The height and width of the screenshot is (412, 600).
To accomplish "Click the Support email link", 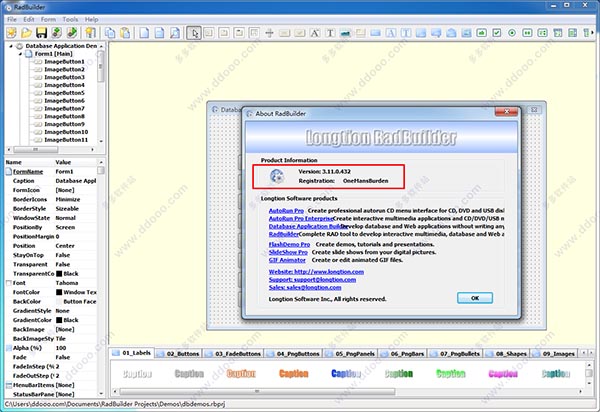I will coord(312,280).
